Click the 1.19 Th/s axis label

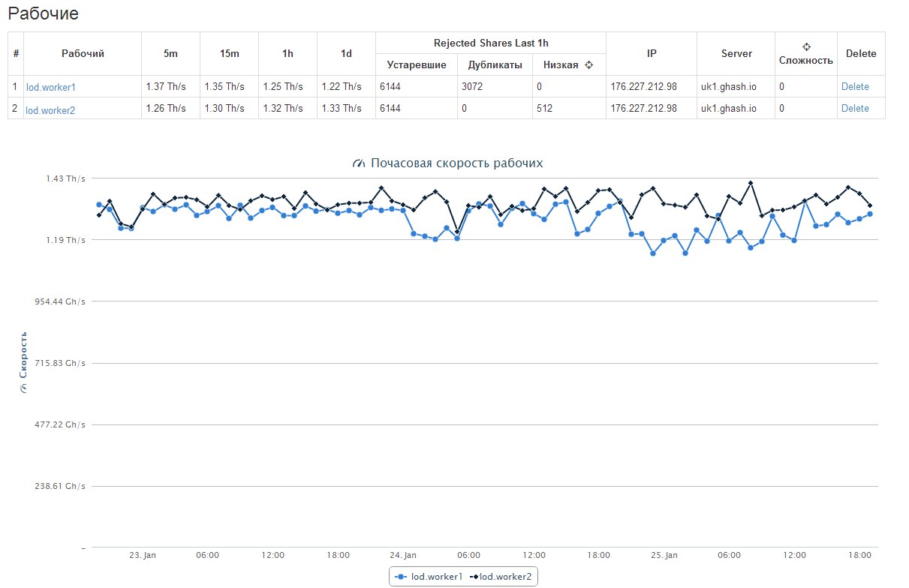(x=66, y=240)
